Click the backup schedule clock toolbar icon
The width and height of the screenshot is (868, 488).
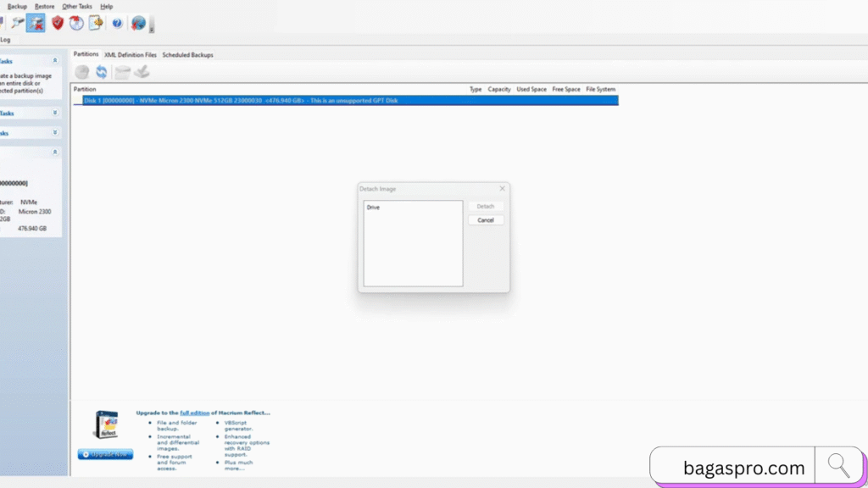coord(75,23)
